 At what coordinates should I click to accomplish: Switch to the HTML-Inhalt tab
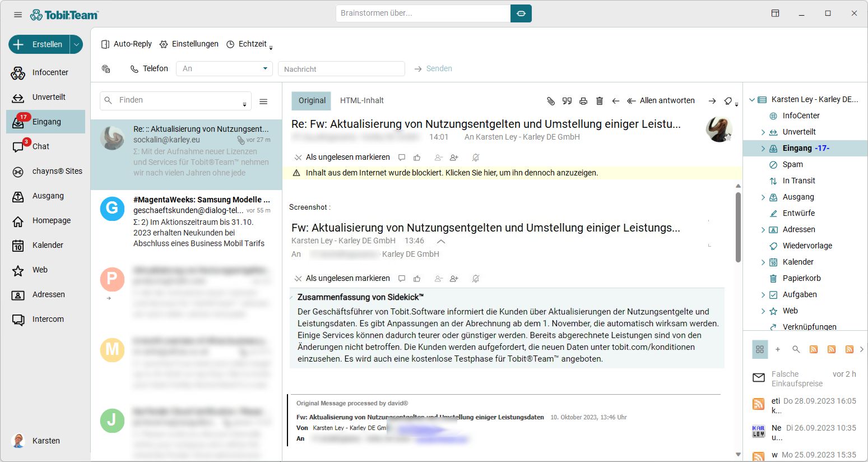tap(361, 100)
